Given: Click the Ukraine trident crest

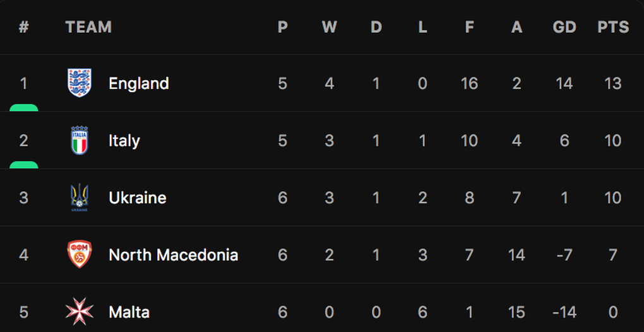Looking at the screenshot, I should [x=80, y=198].
